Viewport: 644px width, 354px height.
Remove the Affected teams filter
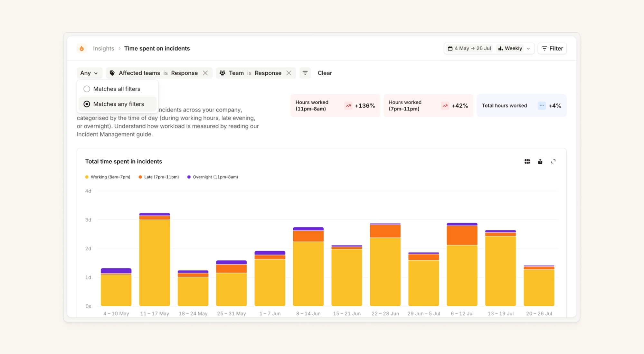(205, 73)
